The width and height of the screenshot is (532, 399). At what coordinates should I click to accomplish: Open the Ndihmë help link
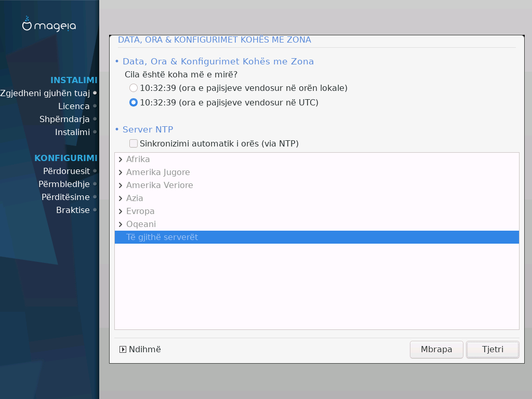pyautogui.click(x=145, y=350)
